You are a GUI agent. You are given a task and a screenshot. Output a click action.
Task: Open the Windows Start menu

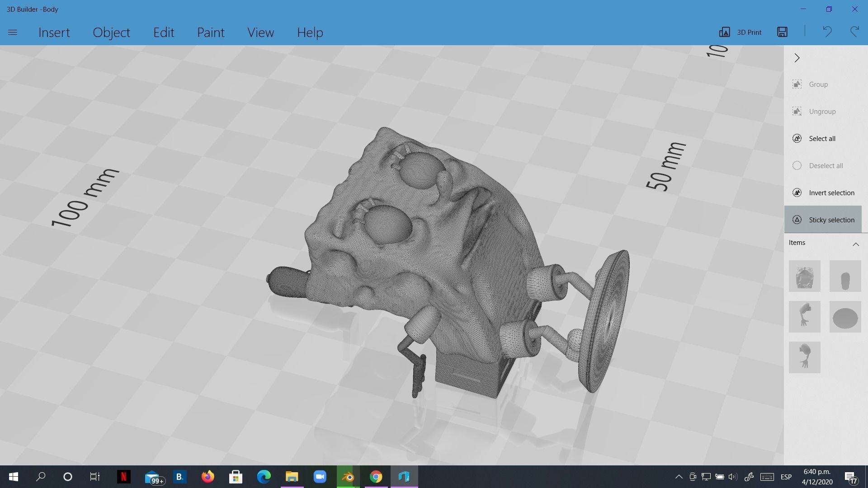coord(13,477)
